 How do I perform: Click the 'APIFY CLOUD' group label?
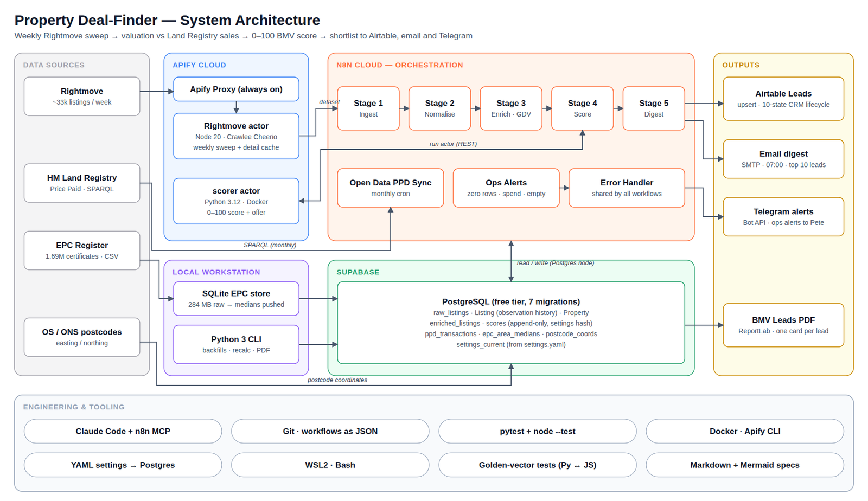(199, 65)
